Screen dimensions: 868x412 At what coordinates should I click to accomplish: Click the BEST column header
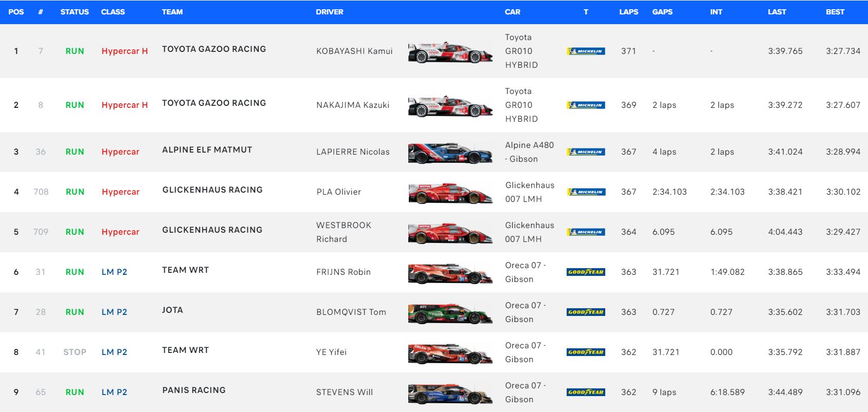pos(835,12)
